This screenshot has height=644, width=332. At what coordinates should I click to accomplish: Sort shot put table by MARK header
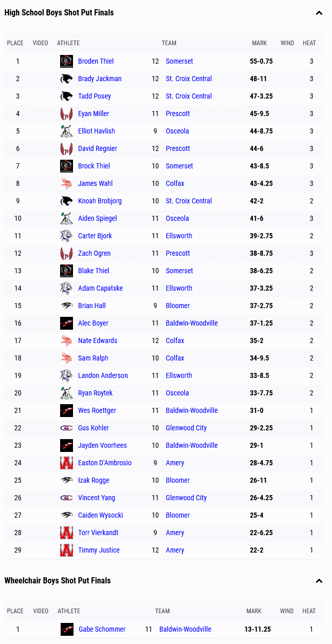coord(260,43)
